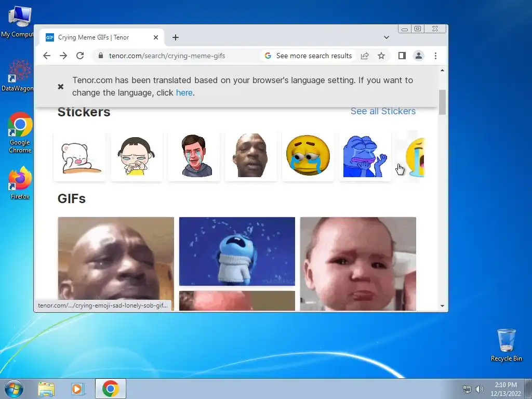Open the Windows Start menu
The width and height of the screenshot is (532, 399).
click(14, 389)
